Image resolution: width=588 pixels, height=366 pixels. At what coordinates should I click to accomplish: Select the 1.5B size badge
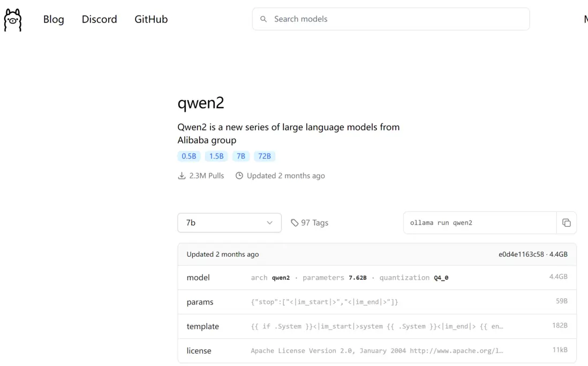click(216, 156)
